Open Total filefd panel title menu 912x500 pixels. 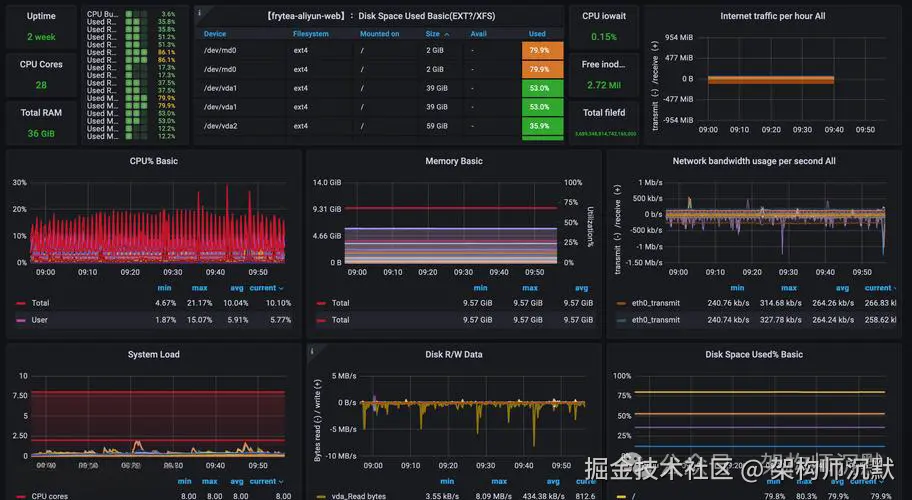coord(604,113)
